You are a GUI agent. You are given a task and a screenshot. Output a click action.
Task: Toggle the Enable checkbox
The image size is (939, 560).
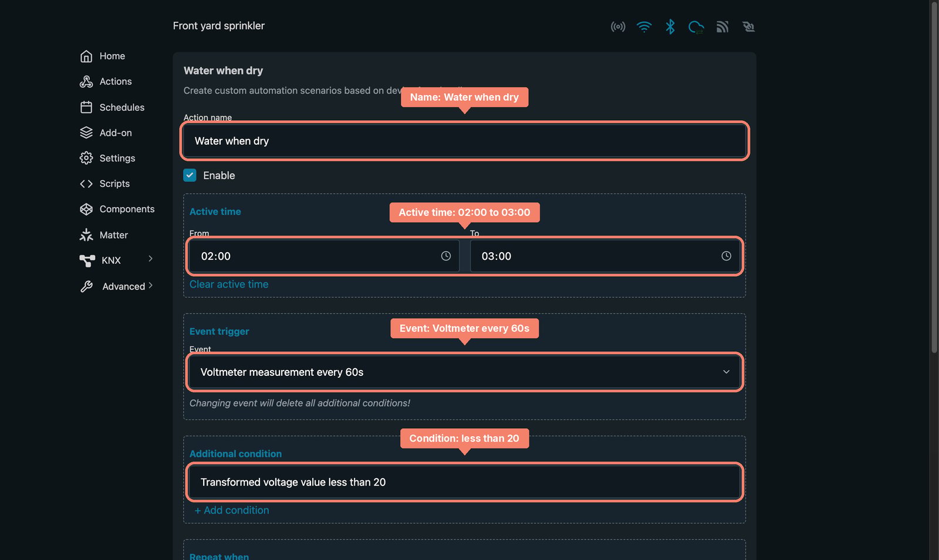coord(190,175)
